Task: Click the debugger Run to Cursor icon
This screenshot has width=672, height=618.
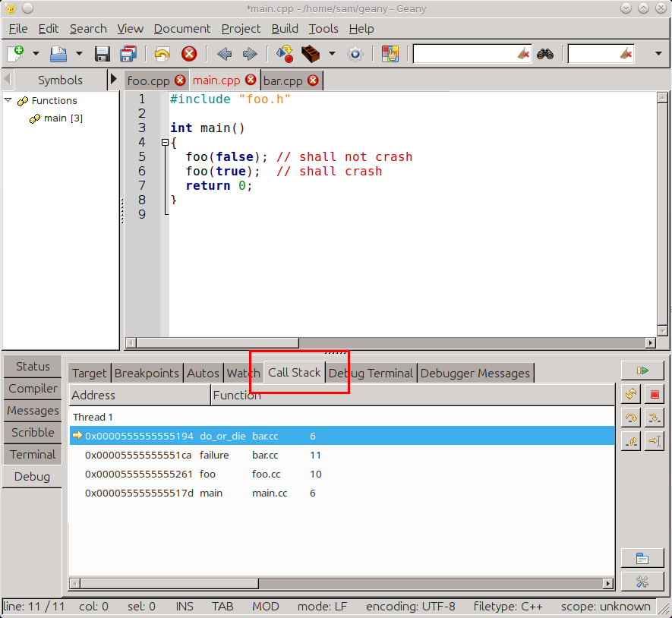Action: 655,441
